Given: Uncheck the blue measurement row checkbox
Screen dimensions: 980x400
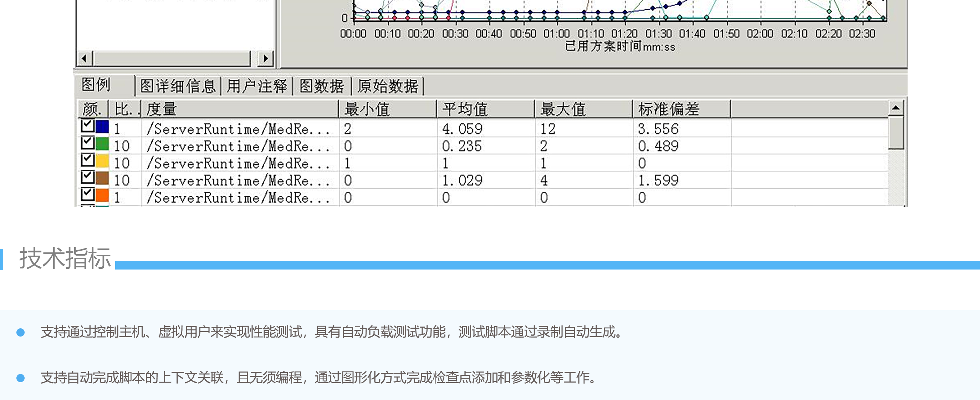Looking at the screenshot, I should [87, 126].
